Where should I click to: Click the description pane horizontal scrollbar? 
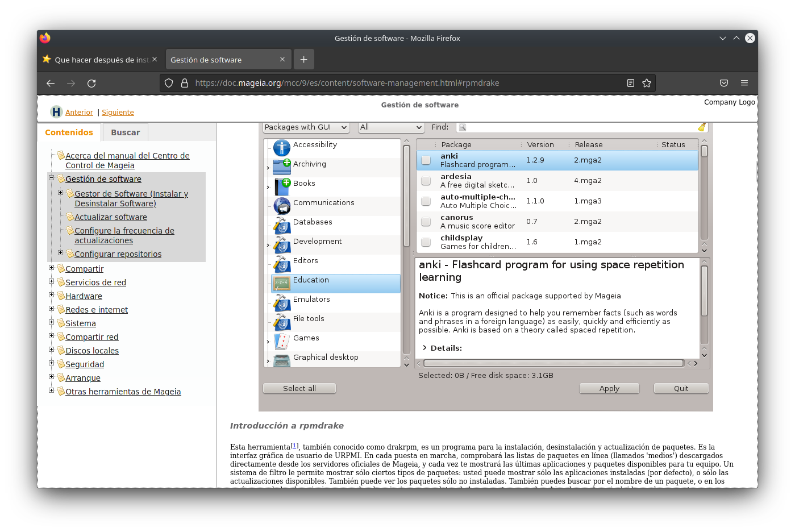[x=553, y=363]
